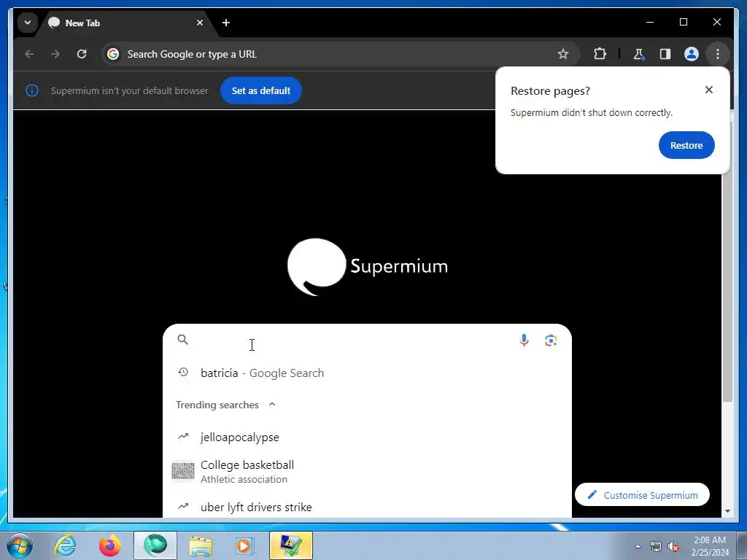747x560 pixels.
Task: Select the batricia search history suggestion
Action: click(367, 373)
